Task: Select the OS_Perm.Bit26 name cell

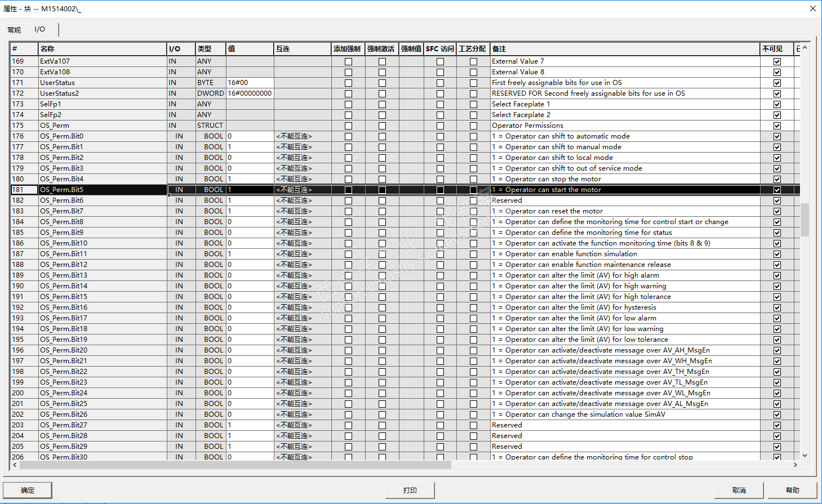Action: [x=103, y=414]
